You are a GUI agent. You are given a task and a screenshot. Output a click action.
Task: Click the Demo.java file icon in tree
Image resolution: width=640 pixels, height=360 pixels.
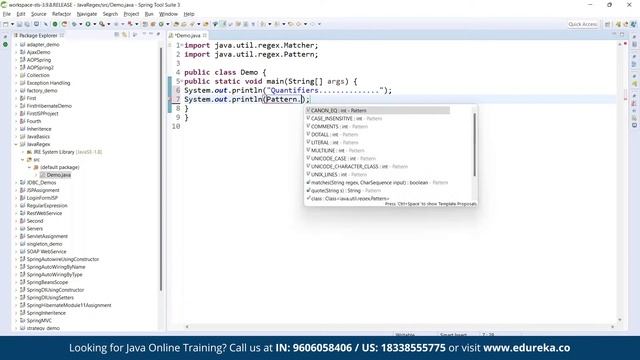pos(43,175)
